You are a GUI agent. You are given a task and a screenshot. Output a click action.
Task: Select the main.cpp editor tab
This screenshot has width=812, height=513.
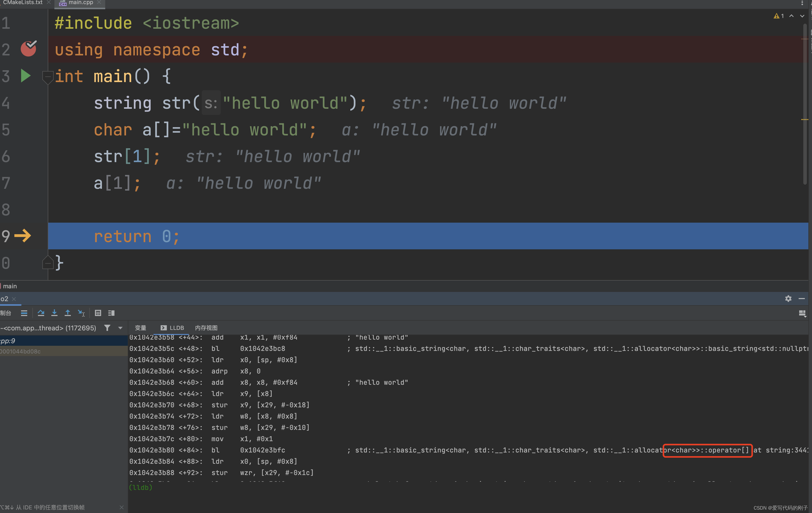coord(80,3)
